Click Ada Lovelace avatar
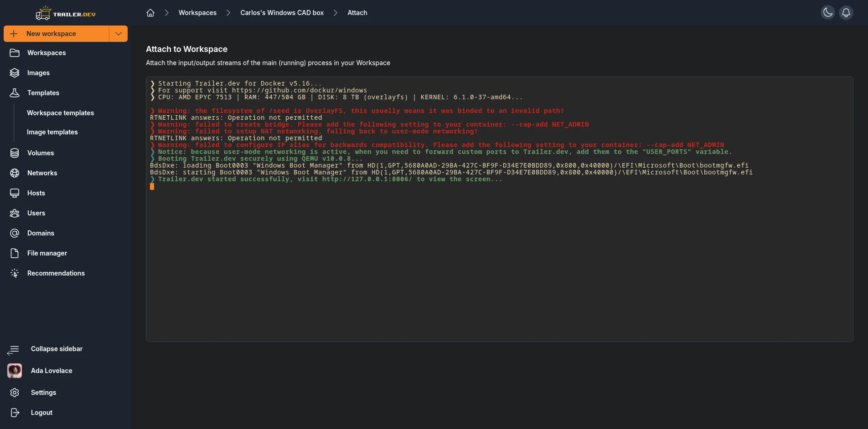The image size is (868, 429). (15, 371)
